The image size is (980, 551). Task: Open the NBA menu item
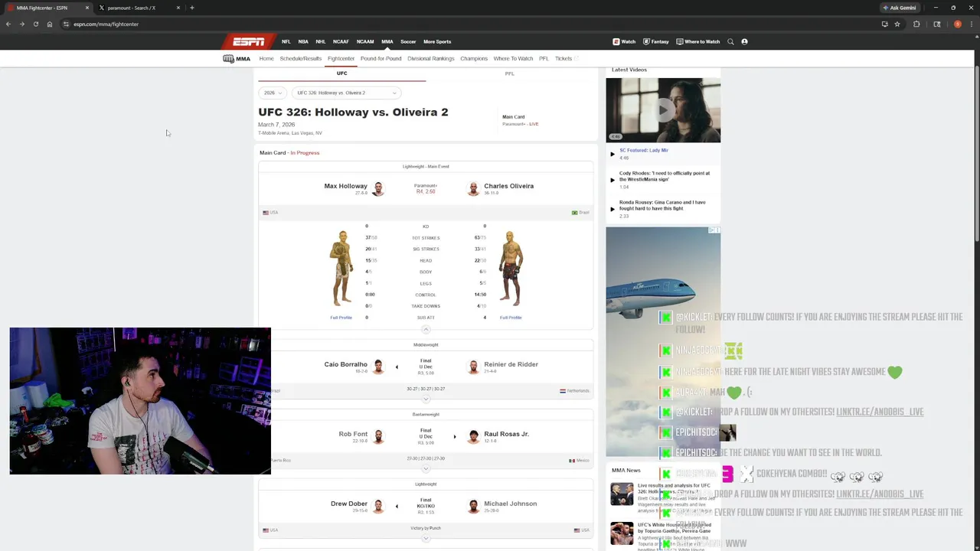pos(303,41)
